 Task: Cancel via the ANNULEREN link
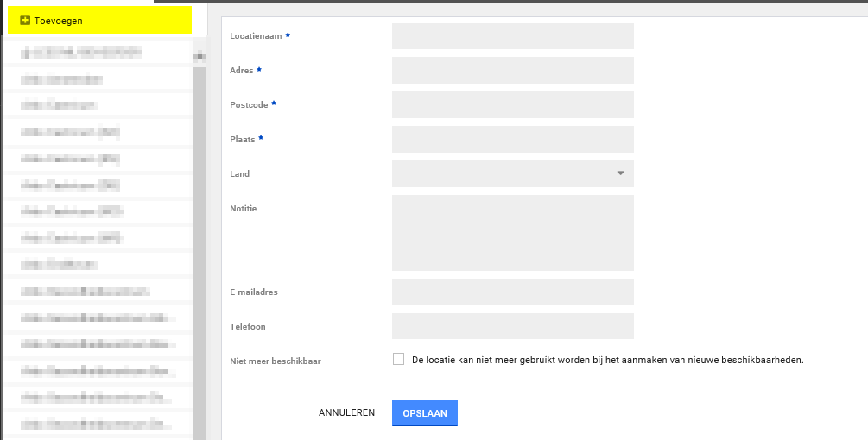[x=346, y=413]
